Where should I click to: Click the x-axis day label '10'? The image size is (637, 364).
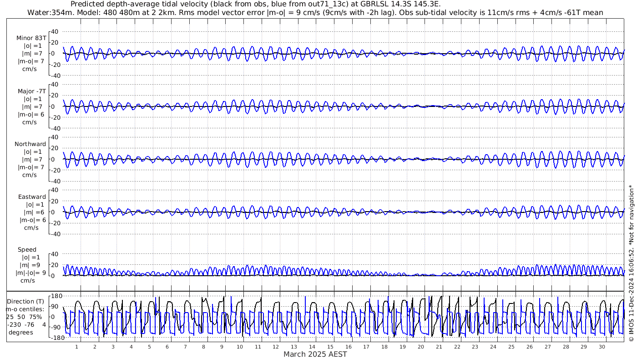pos(239,347)
